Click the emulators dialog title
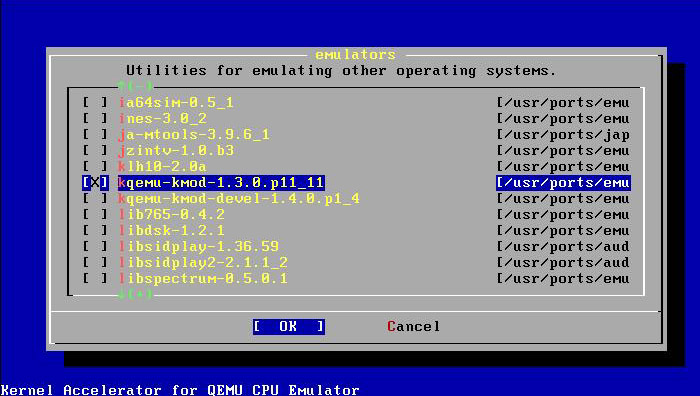Image resolution: width=700 pixels, height=396 pixels. point(355,55)
